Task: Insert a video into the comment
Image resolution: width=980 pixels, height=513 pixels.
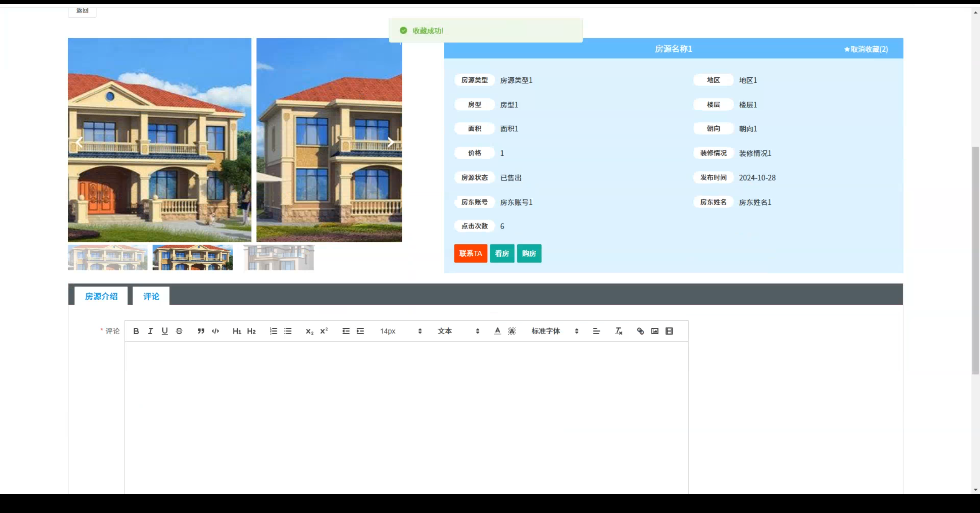Action: pyautogui.click(x=669, y=331)
